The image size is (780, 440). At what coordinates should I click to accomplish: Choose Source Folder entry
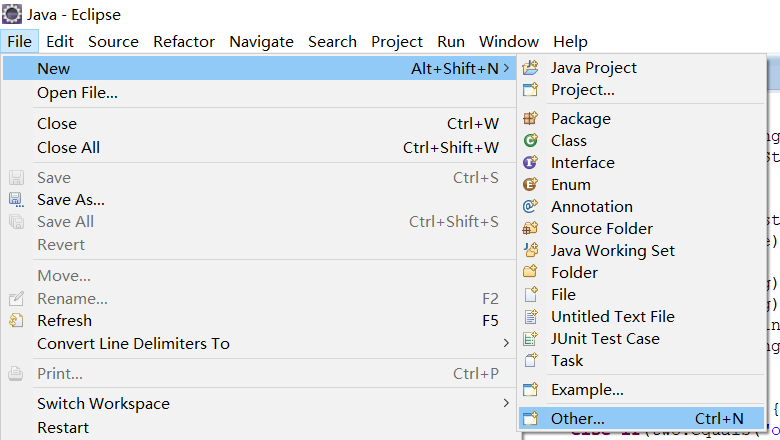coord(642,228)
